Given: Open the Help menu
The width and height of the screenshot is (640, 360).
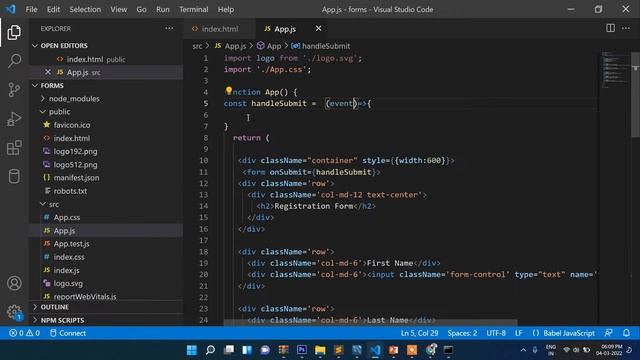Looking at the screenshot, I should click(226, 9).
